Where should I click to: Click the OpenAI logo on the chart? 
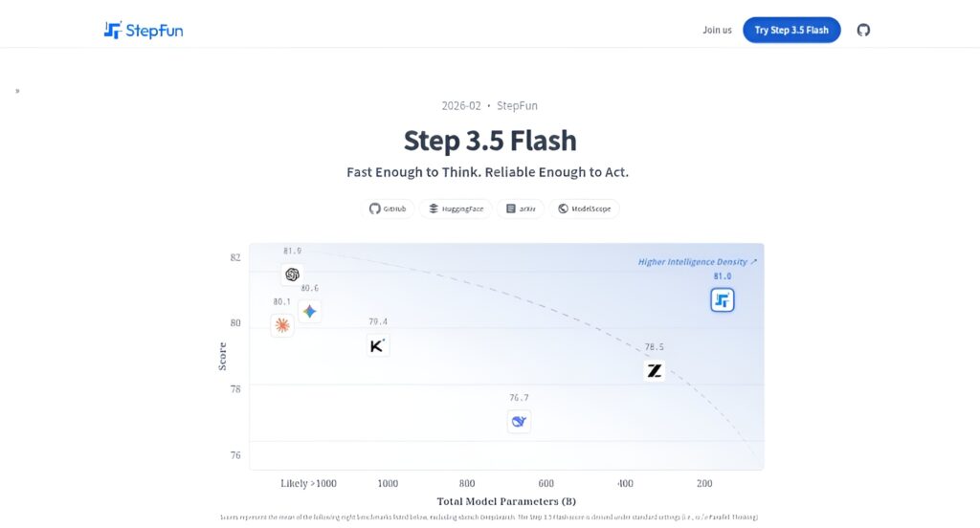tap(292, 275)
